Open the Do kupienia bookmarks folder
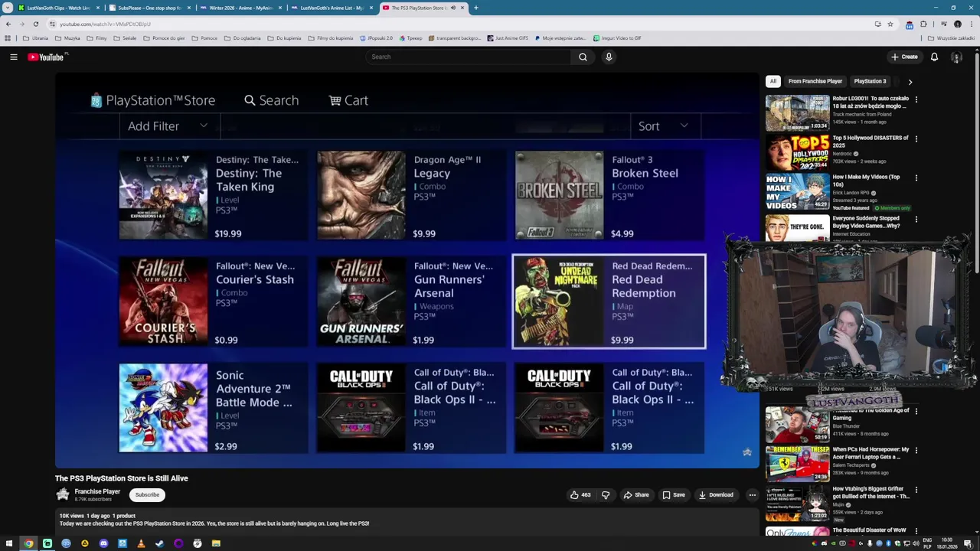Image resolution: width=980 pixels, height=551 pixels. 284,37
